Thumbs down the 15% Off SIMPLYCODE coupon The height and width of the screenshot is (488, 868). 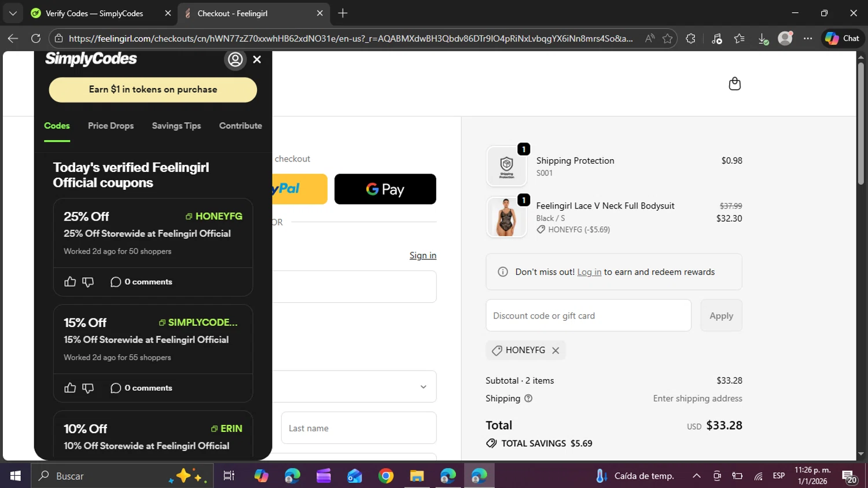click(88, 388)
